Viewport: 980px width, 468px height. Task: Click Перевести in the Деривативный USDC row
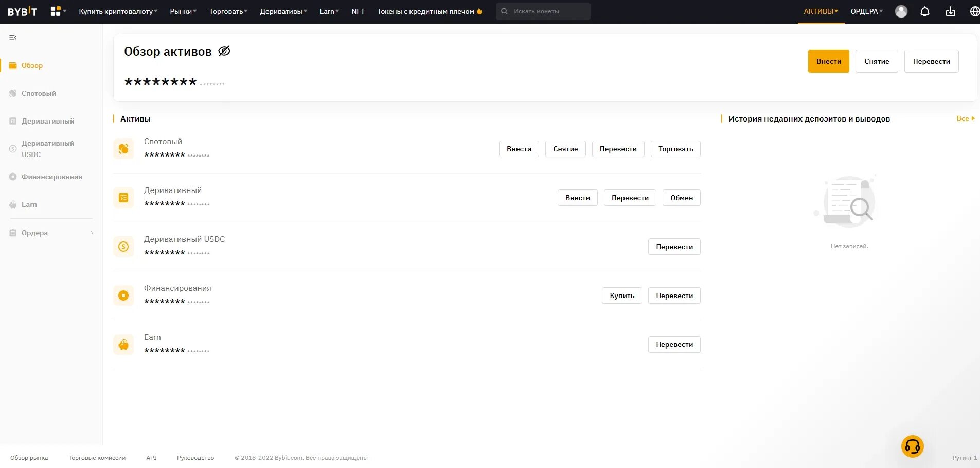(674, 247)
